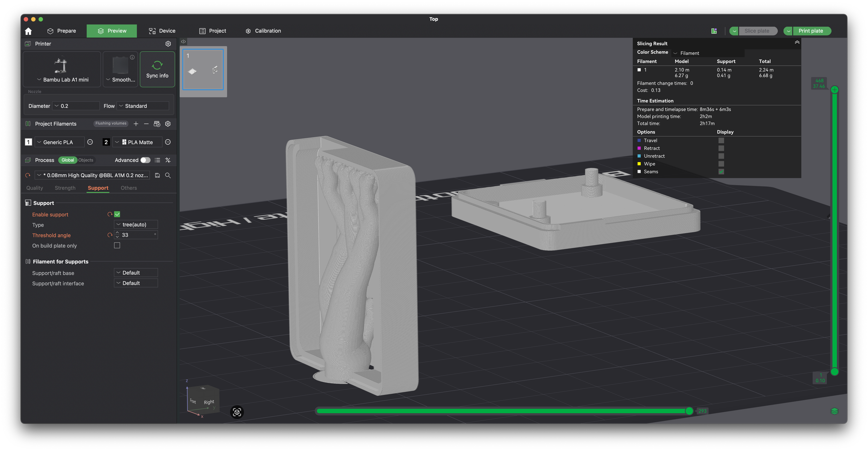Image resolution: width=868 pixels, height=451 pixels.
Task: Click filament 1 color swatch in Slicing Result
Action: point(639,70)
